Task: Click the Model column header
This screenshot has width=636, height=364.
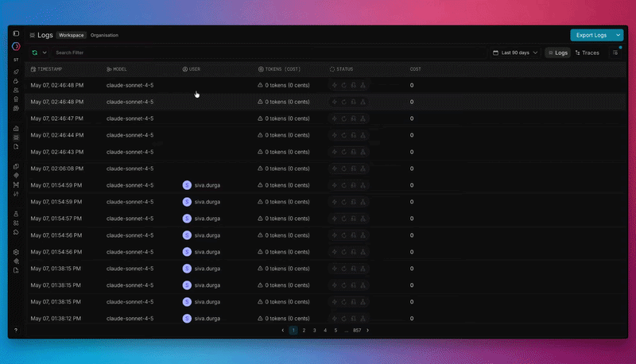Action: pos(117,69)
